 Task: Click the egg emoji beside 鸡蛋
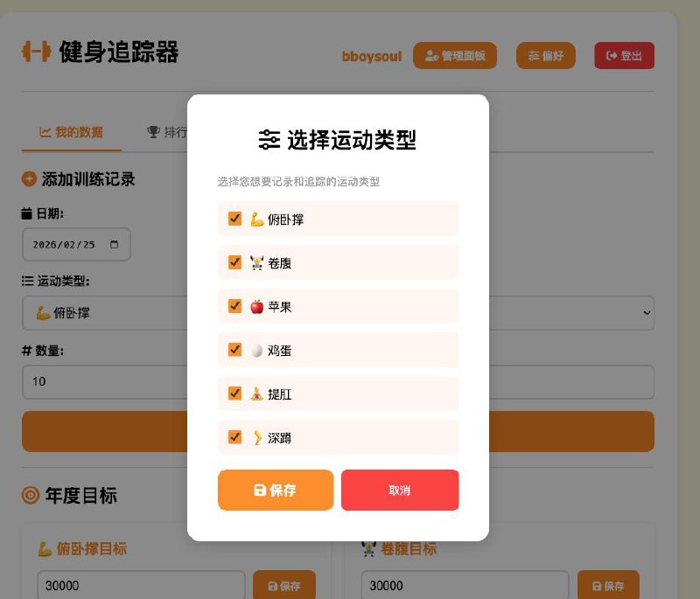(257, 350)
